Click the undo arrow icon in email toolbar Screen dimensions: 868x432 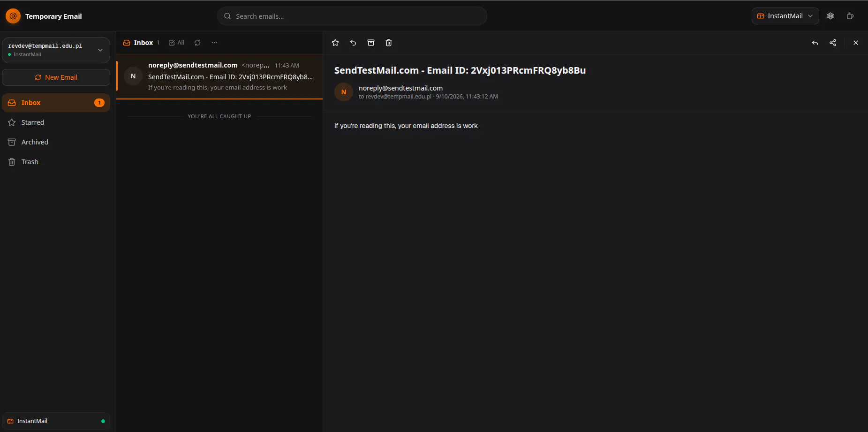[x=353, y=43]
